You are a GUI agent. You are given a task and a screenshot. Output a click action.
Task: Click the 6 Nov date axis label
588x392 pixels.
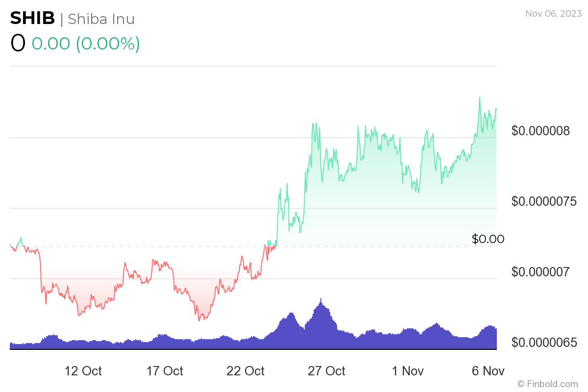(x=488, y=371)
